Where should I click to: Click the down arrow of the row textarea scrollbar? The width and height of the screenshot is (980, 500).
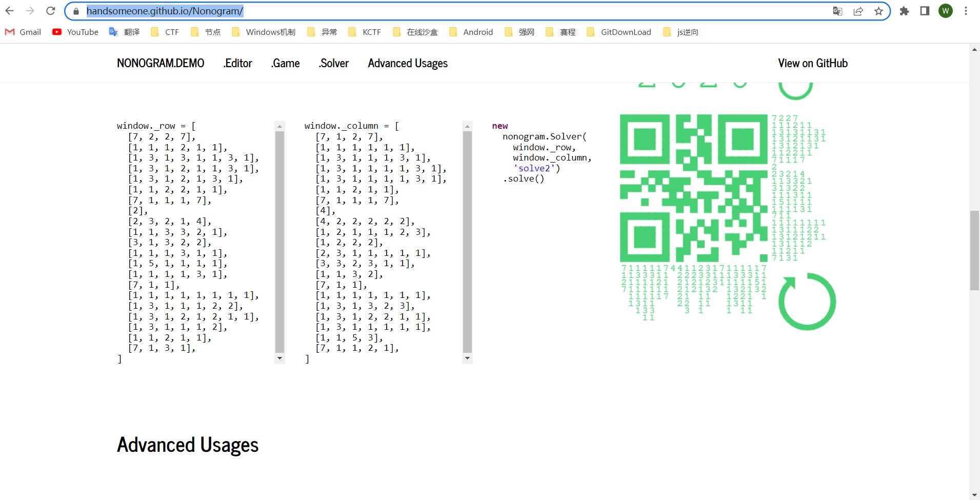(279, 358)
